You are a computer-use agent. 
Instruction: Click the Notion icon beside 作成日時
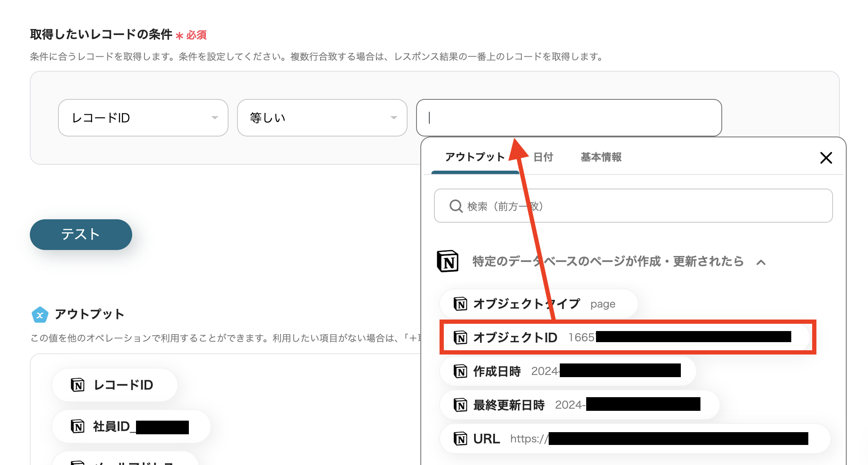pyautogui.click(x=461, y=371)
